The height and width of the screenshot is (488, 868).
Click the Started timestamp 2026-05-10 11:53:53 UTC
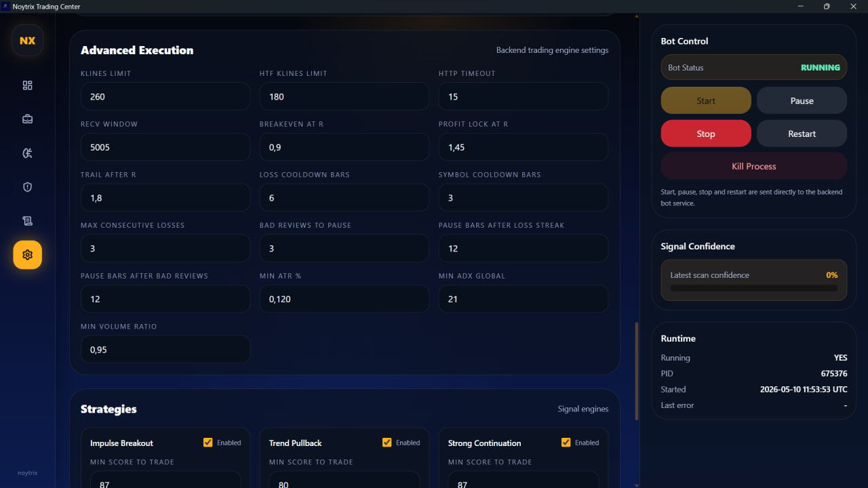tap(804, 390)
